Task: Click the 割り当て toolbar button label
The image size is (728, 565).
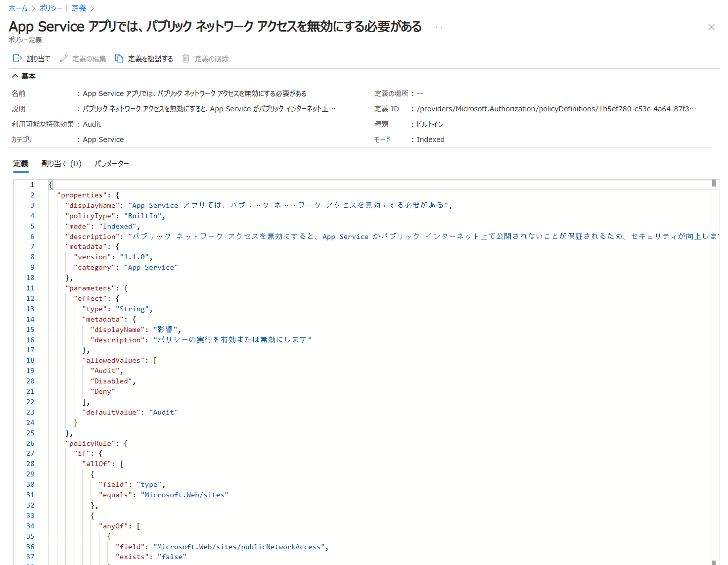Action: [39, 59]
